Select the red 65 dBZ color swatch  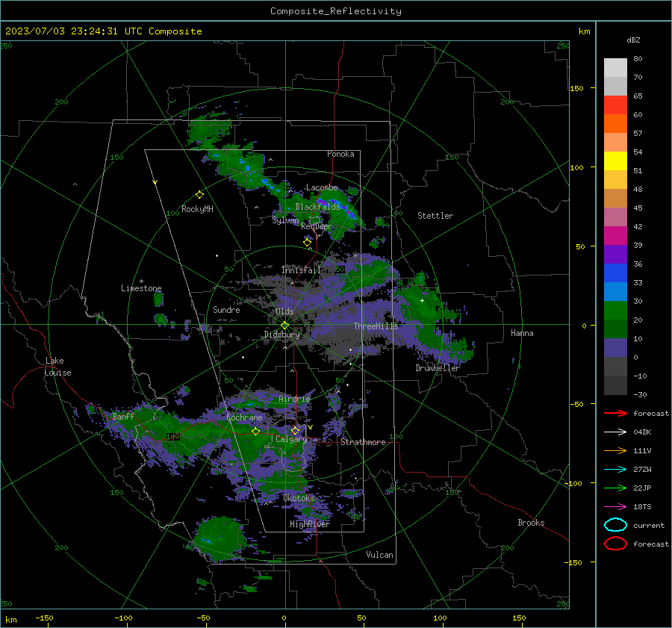[x=615, y=105]
